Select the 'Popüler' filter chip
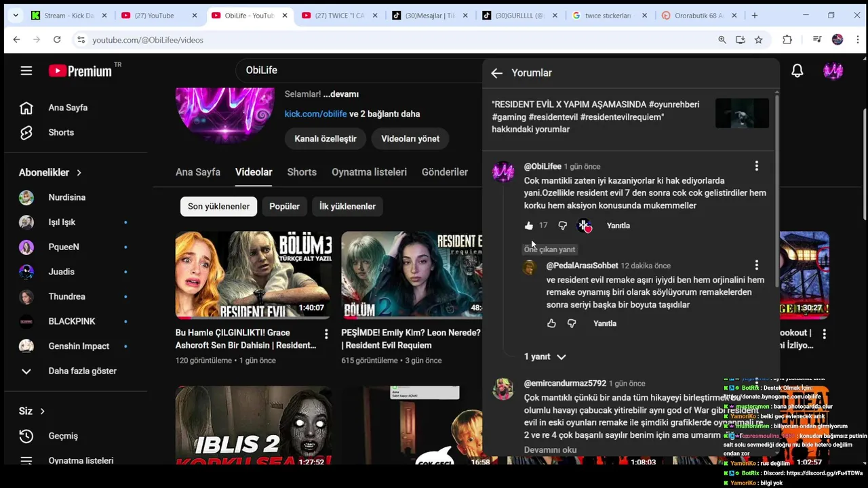This screenshot has width=868, height=488. 284,206
